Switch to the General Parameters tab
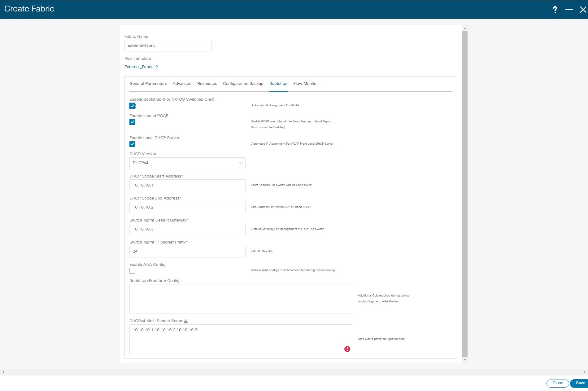The height and width of the screenshot is (391, 588). click(148, 83)
